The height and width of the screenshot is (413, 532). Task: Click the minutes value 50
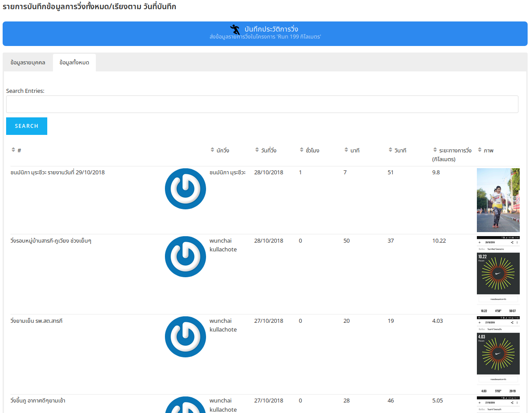(x=346, y=241)
